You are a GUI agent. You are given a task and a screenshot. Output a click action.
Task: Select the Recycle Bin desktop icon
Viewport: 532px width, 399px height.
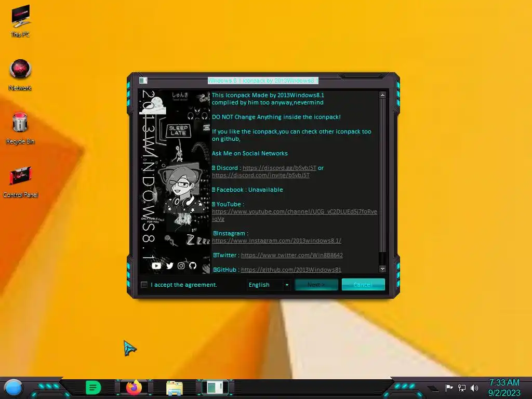[x=20, y=128]
